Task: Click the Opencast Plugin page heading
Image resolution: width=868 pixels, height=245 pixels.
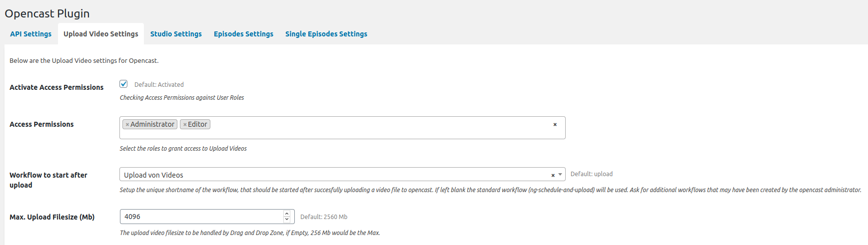Action: click(47, 13)
